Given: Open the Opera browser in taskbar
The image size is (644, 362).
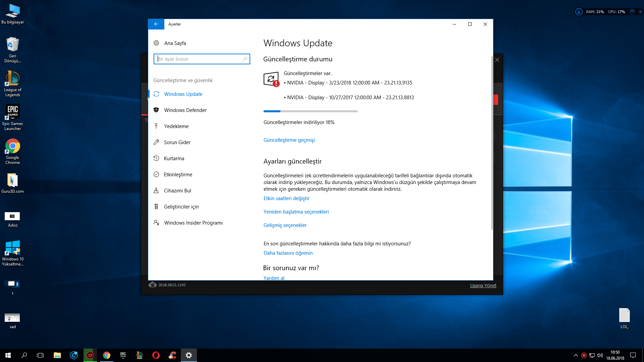Looking at the screenshot, I should tap(156, 355).
